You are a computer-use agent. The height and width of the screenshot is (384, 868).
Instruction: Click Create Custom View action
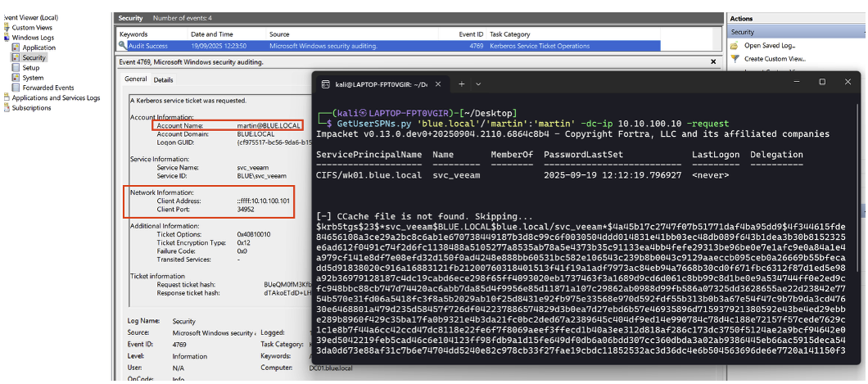[775, 59]
